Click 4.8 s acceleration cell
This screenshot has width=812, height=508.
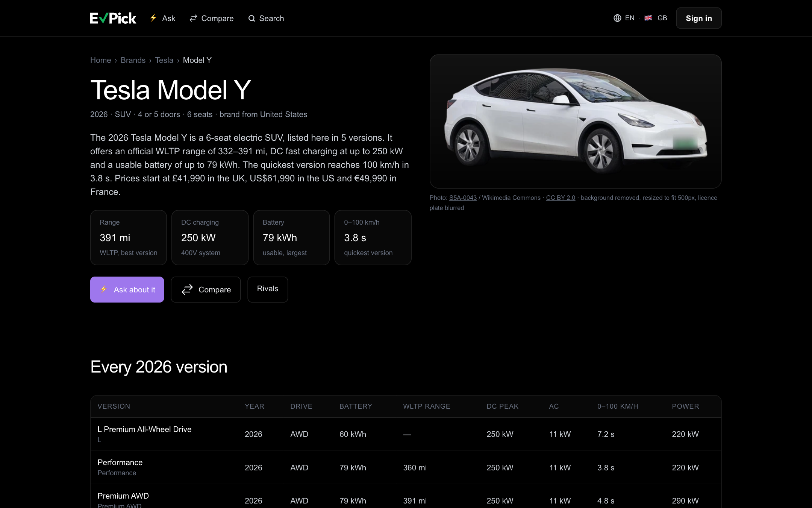pos(606,501)
